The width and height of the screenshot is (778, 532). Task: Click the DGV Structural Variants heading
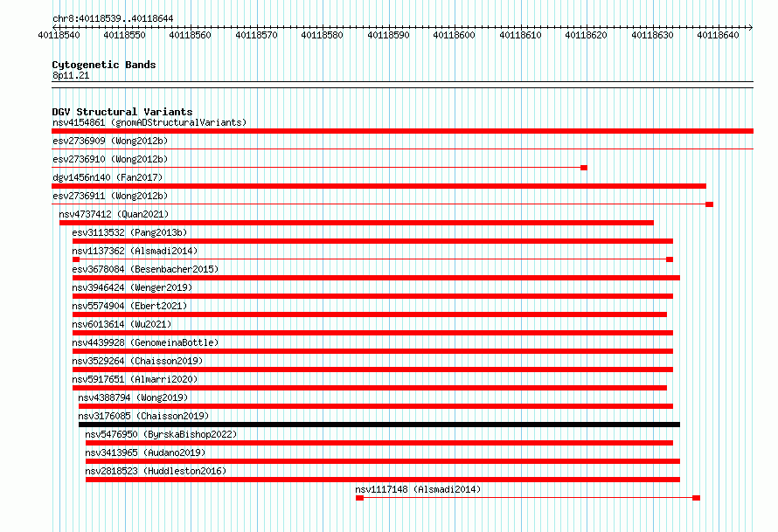click(122, 112)
